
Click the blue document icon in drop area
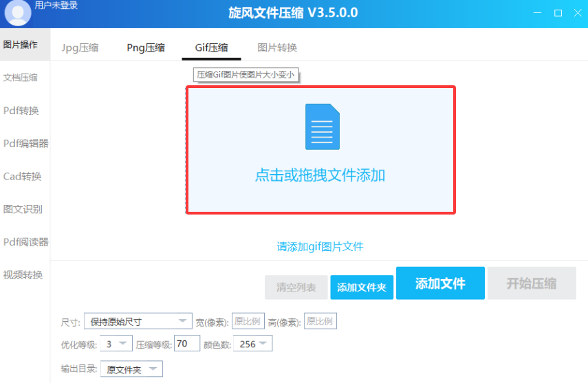tap(323, 127)
